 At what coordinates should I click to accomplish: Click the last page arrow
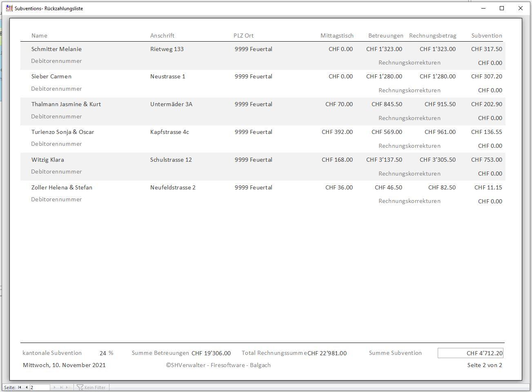point(62,388)
